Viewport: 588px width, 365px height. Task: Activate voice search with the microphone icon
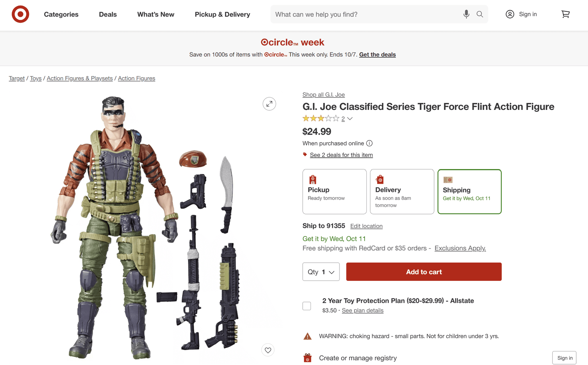466,14
